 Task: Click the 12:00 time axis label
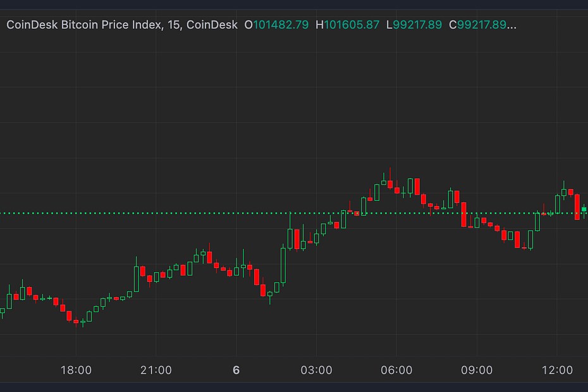tap(557, 371)
